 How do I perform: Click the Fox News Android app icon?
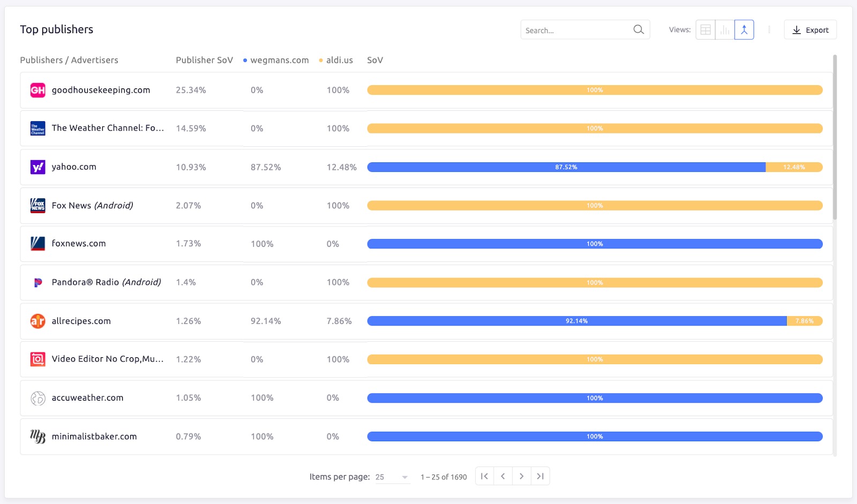[37, 206]
